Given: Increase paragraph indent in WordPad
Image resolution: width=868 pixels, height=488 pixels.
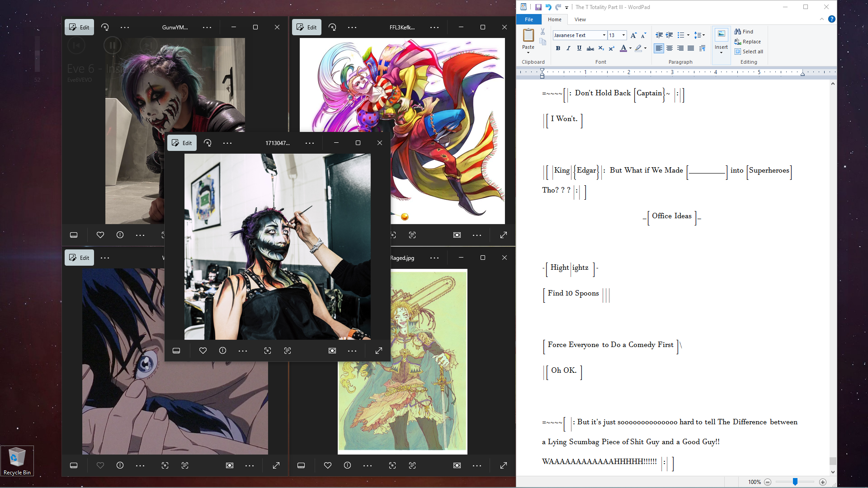Looking at the screenshot, I should click(x=670, y=35).
